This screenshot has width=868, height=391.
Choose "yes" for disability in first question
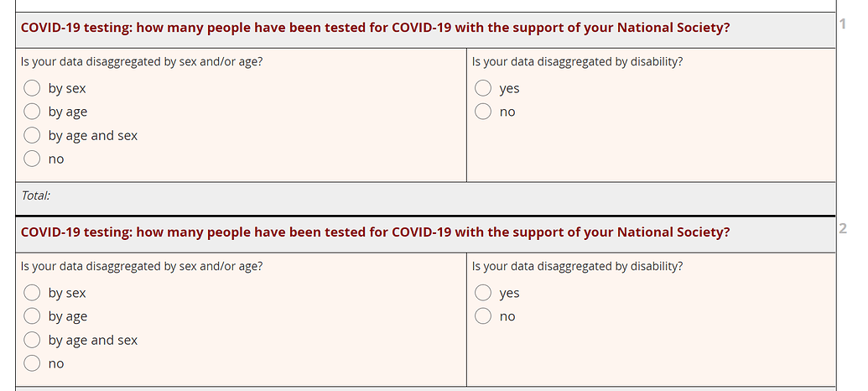483,88
